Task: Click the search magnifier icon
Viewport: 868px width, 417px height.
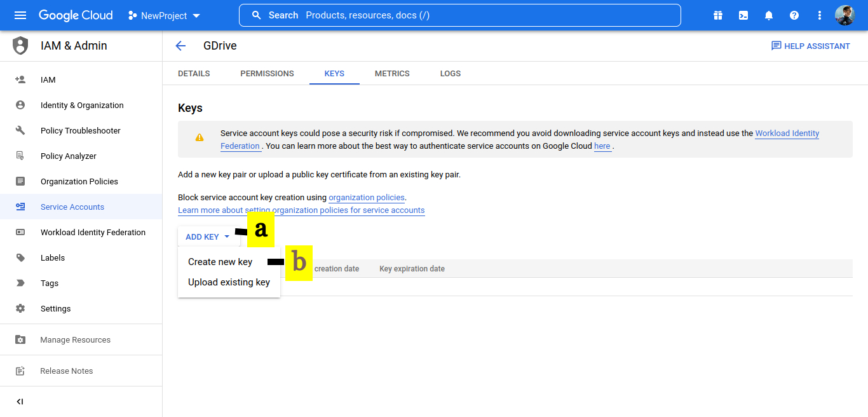Action: pyautogui.click(x=257, y=15)
